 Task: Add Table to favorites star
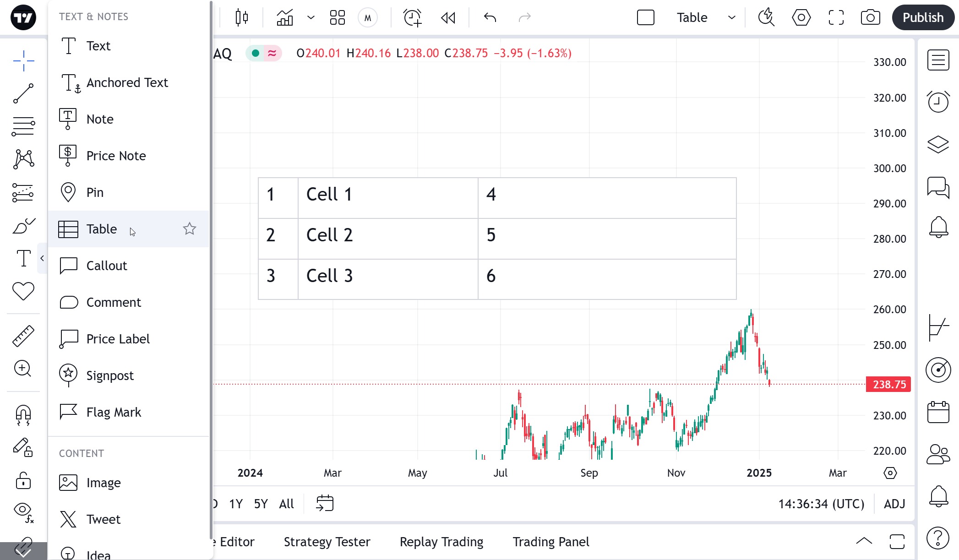[190, 228]
